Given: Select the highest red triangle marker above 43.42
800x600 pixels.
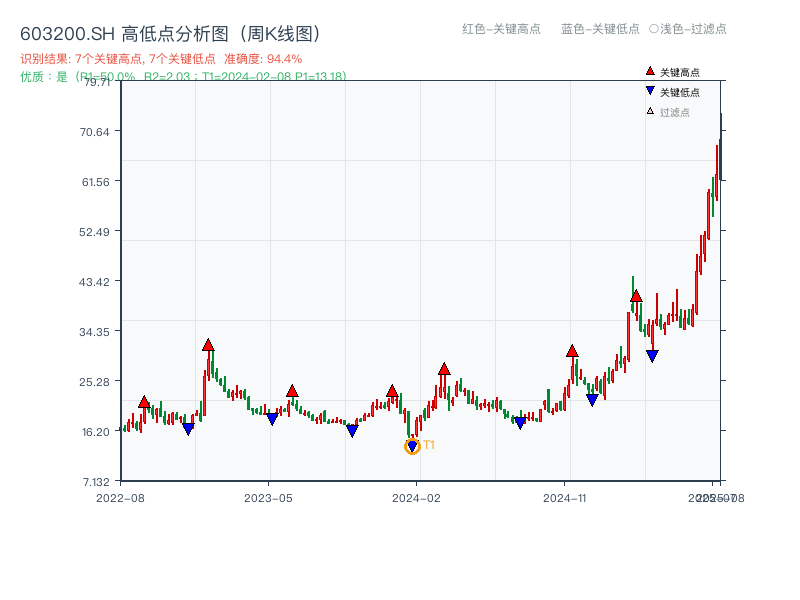Looking at the screenshot, I should (x=636, y=296).
